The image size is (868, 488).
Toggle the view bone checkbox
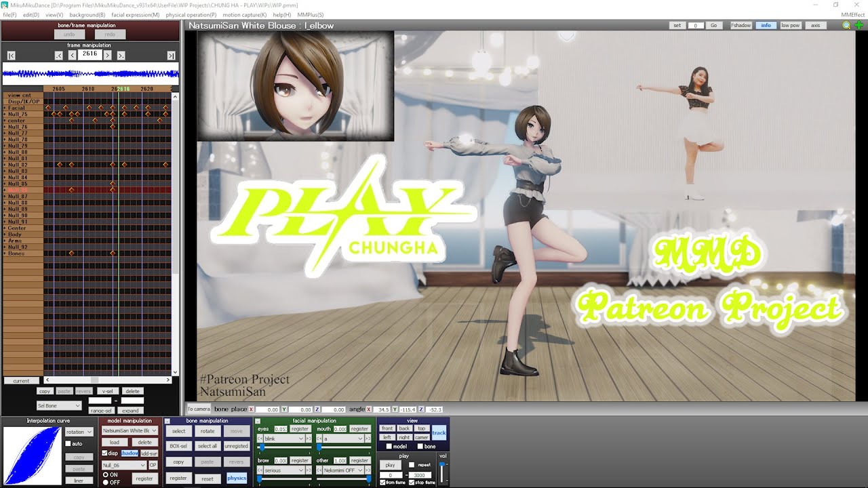click(420, 446)
